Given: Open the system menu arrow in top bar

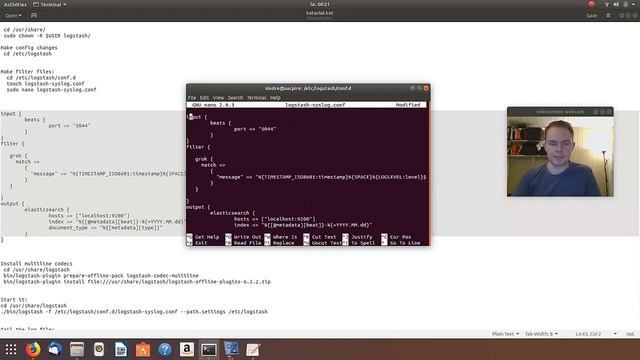Looking at the screenshot, I should 633,4.
